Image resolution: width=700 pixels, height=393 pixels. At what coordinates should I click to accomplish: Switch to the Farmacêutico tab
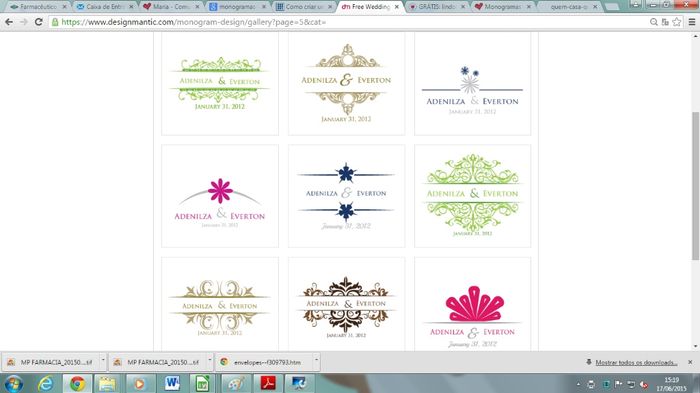(x=38, y=7)
